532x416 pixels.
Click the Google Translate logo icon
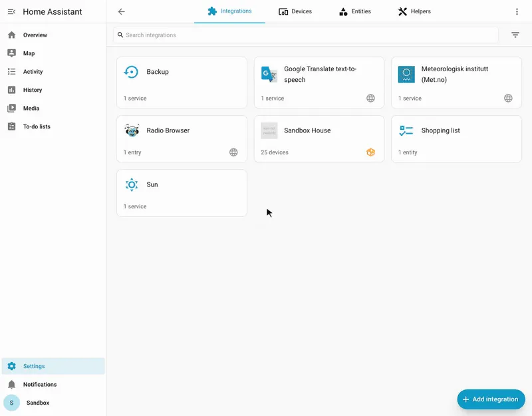pos(269,74)
